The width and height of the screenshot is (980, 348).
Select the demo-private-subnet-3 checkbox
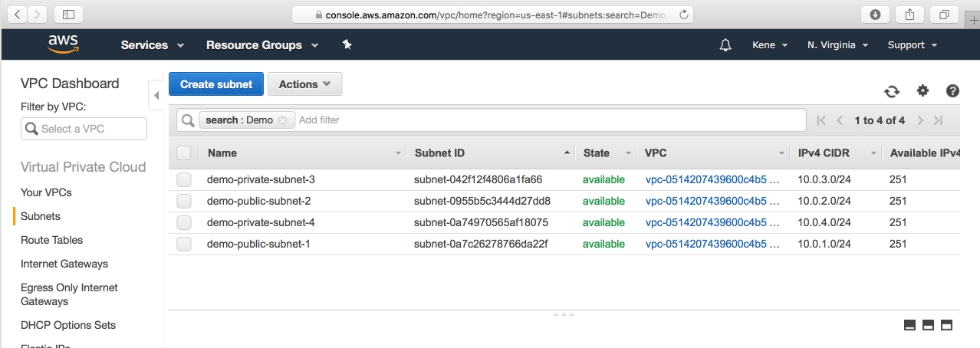pyautogui.click(x=184, y=179)
